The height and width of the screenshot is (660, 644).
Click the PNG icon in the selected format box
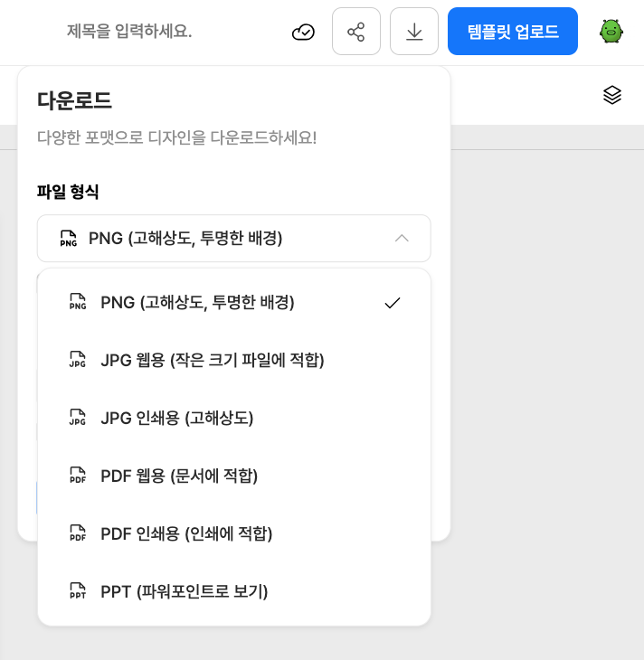68,239
